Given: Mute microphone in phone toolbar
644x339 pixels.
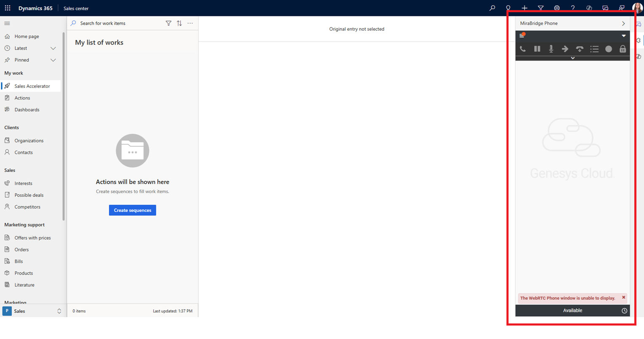Looking at the screenshot, I should [x=551, y=49].
